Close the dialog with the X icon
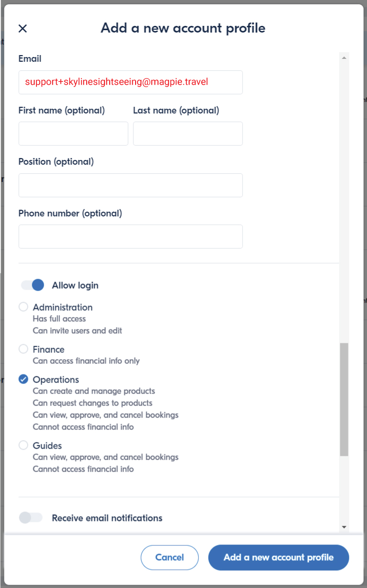 (23, 28)
